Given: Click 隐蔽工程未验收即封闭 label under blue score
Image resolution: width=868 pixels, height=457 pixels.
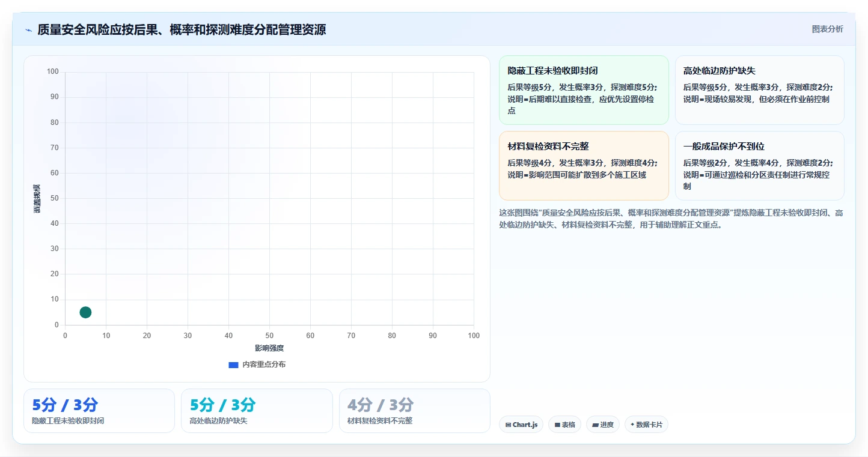Looking at the screenshot, I should point(68,421).
